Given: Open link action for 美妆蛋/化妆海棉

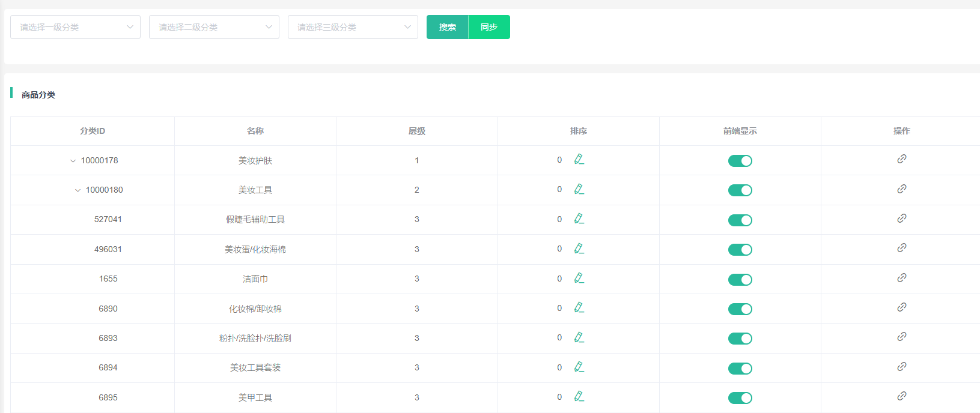Looking at the screenshot, I should pyautogui.click(x=901, y=248).
